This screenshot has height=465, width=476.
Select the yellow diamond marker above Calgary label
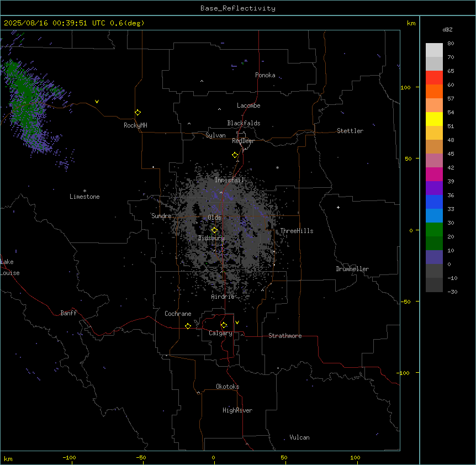tap(224, 325)
